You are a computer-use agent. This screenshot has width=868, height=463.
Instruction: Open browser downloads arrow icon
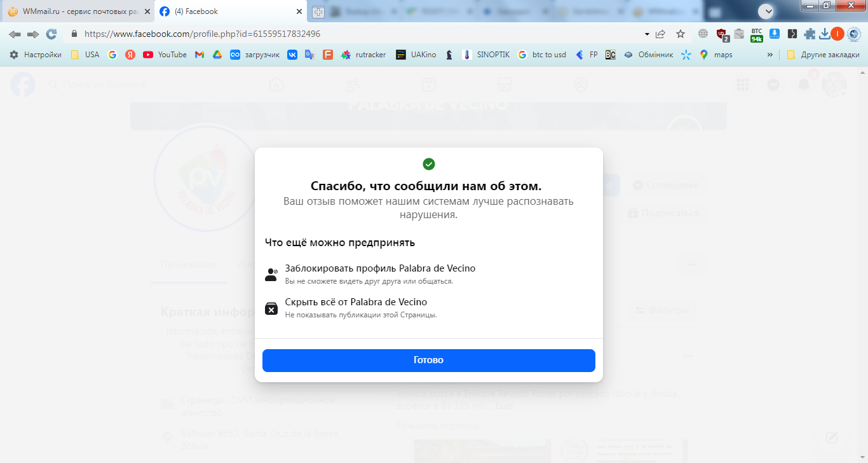coord(824,34)
